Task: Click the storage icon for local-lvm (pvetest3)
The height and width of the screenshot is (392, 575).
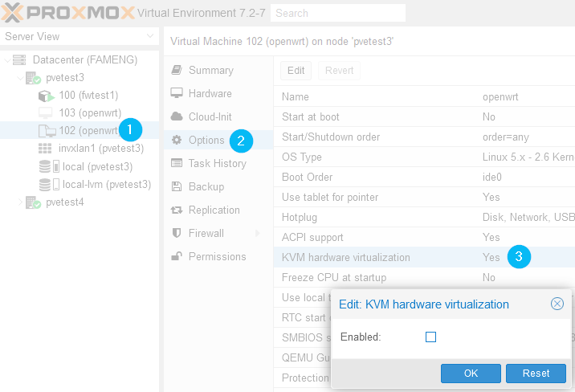Action: (x=49, y=184)
